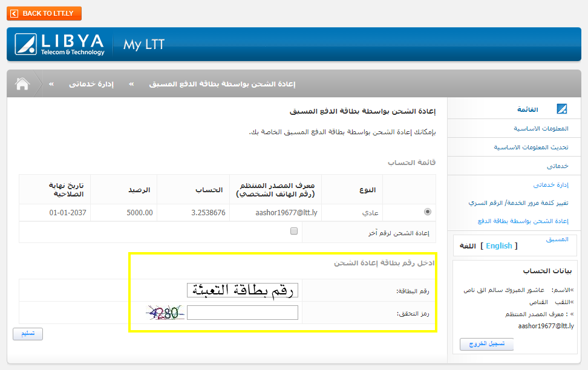Select the radio button for the عادي account row
The width and height of the screenshot is (588, 370).
click(x=428, y=212)
